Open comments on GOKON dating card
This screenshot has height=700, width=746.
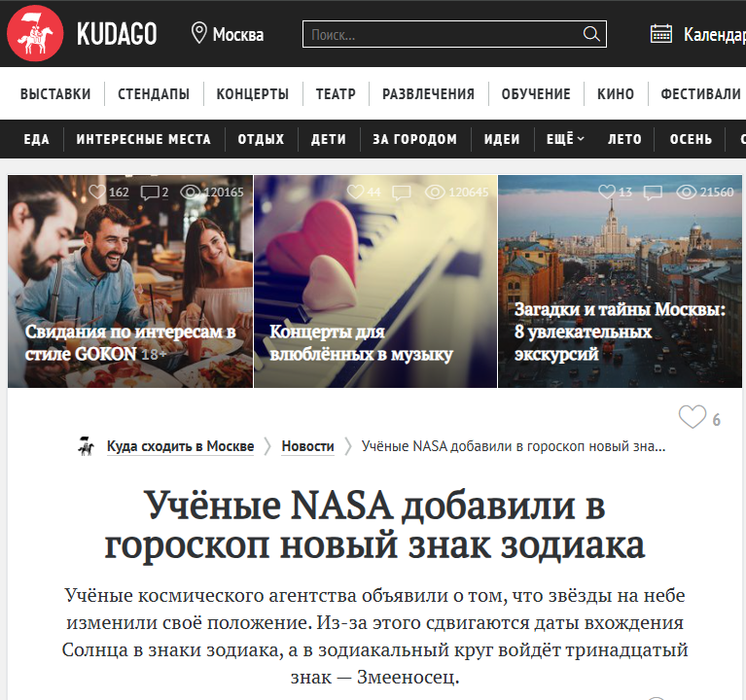click(150, 192)
